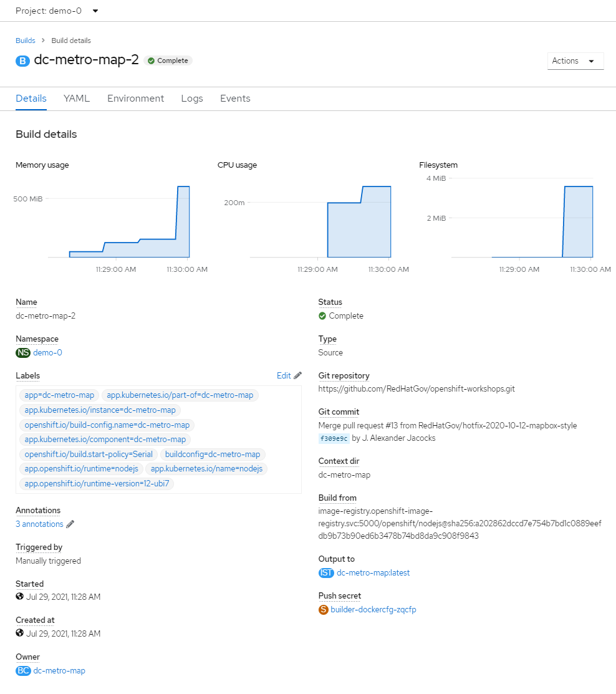Image resolution: width=616 pixels, height=694 pixels.
Task: Expand the Actions dropdown menu
Action: pyautogui.click(x=575, y=61)
